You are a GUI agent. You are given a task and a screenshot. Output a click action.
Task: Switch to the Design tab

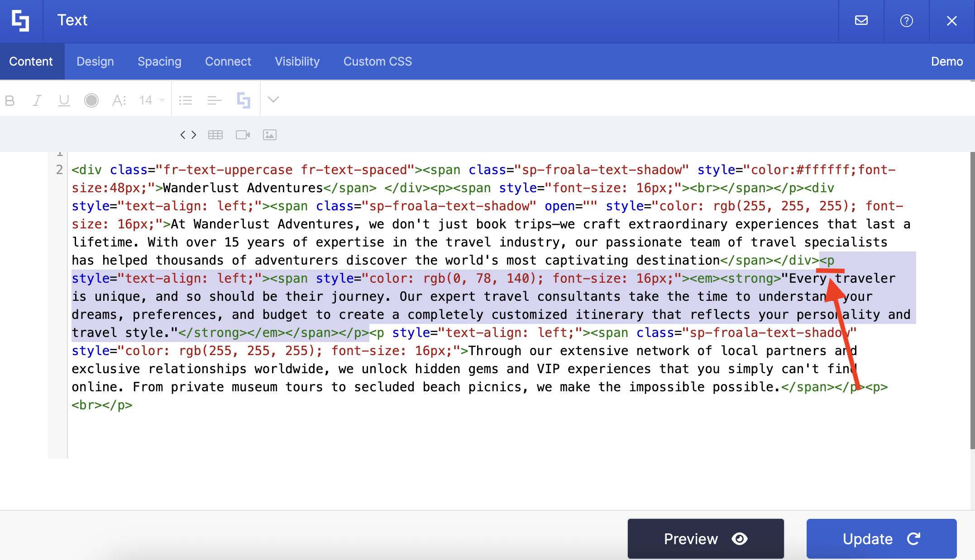click(95, 62)
